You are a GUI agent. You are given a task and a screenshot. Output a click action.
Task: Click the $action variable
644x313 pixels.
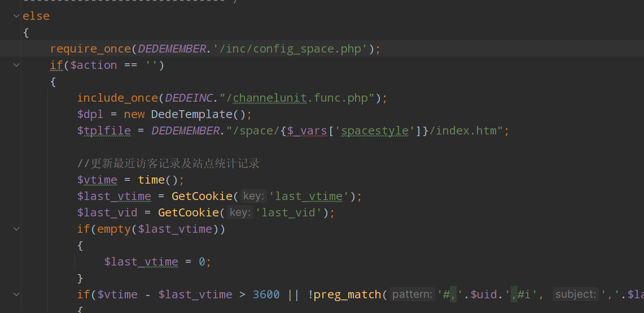[x=94, y=65]
